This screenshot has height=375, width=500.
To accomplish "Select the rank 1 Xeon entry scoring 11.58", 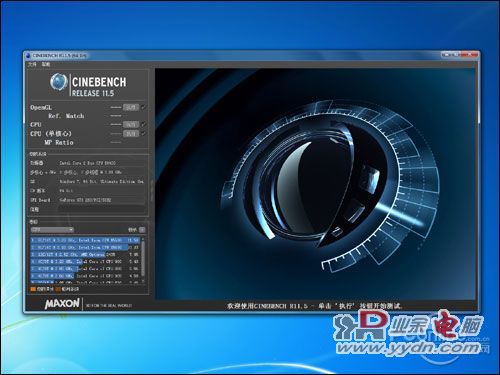I will click(x=85, y=240).
